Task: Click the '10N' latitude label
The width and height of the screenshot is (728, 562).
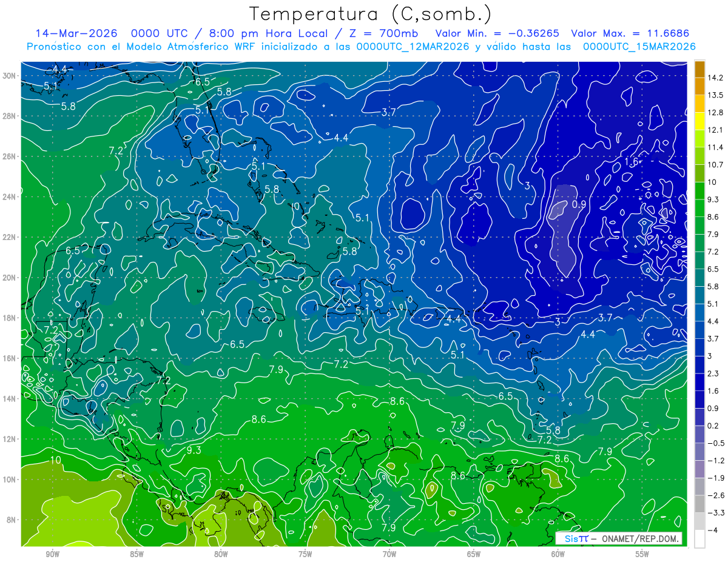Action: pos(9,480)
